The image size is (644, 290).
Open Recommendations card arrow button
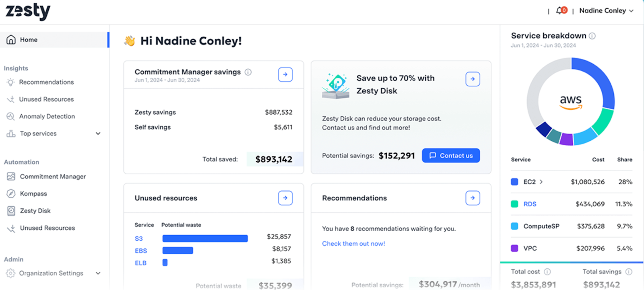tap(473, 198)
